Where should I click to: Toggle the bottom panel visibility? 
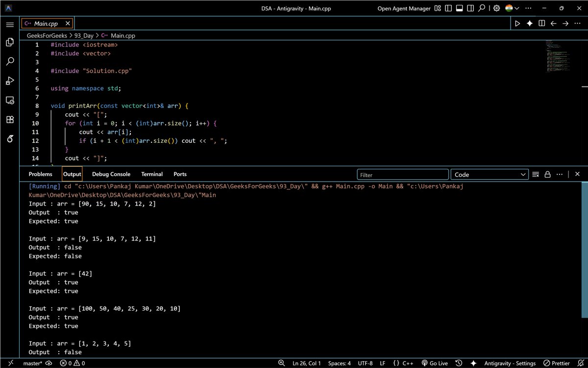[x=460, y=8]
